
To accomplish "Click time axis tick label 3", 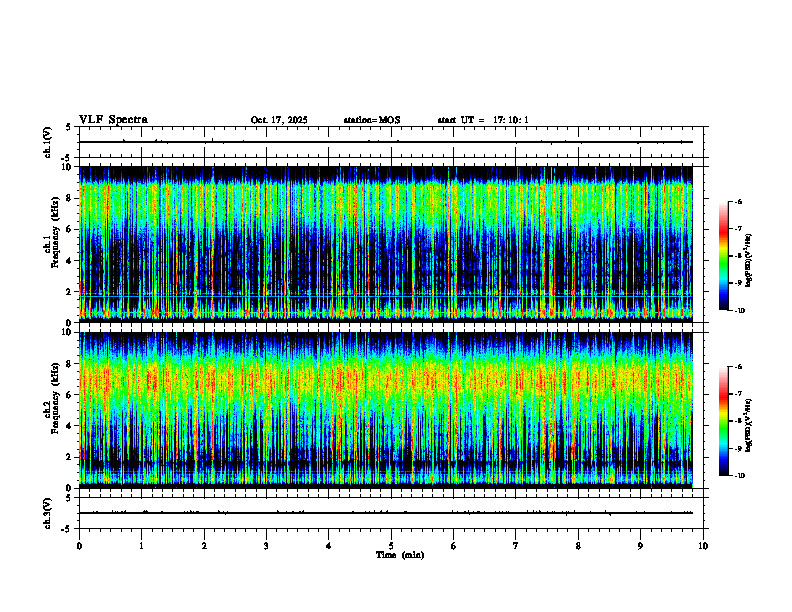I will point(266,546).
